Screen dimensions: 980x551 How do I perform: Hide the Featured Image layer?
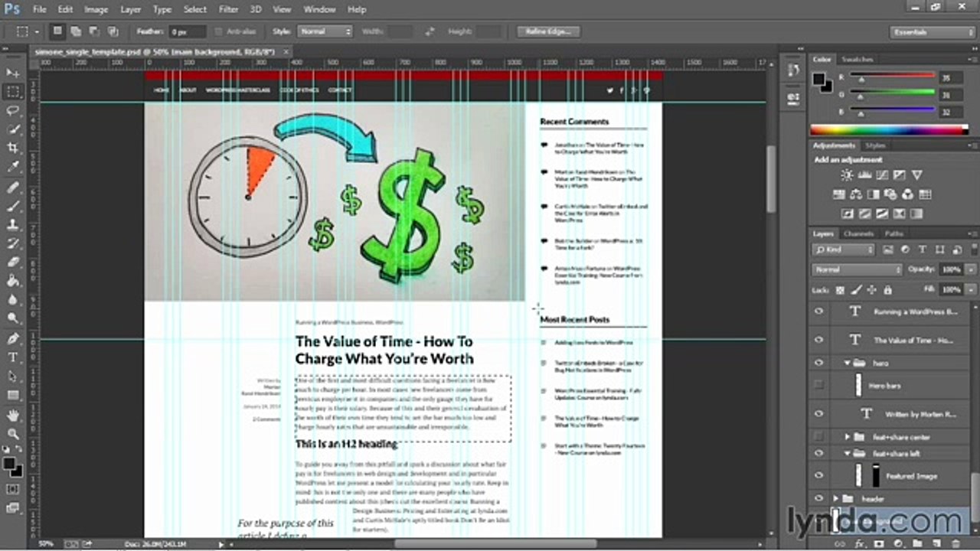(x=819, y=476)
